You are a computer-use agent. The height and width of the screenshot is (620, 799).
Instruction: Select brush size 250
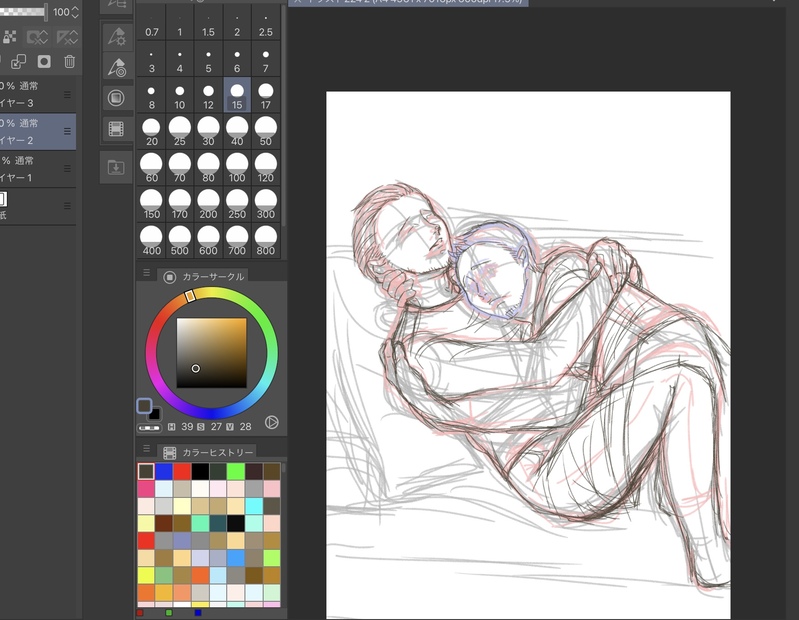[237, 204]
